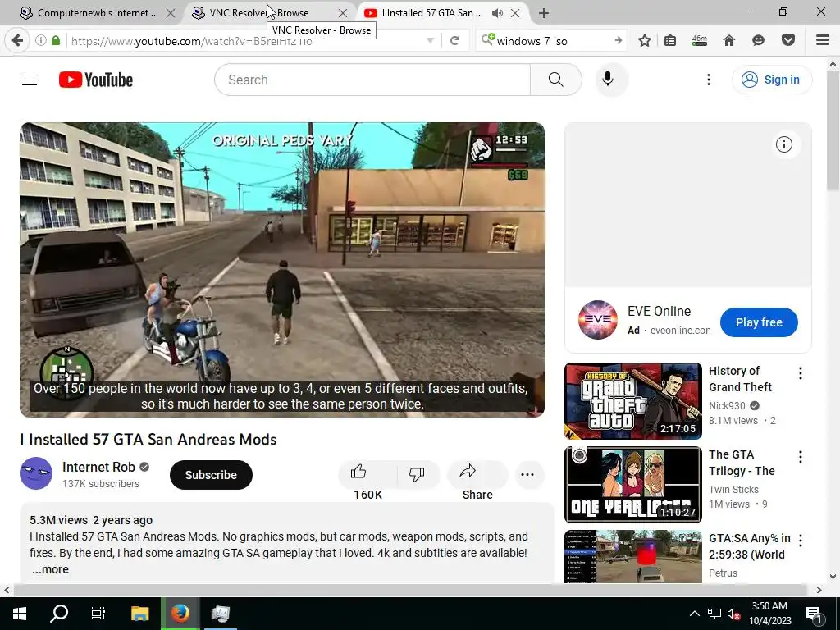Dislike the video with the thumbs-down icon
This screenshot has height=630, width=840.
click(x=417, y=473)
